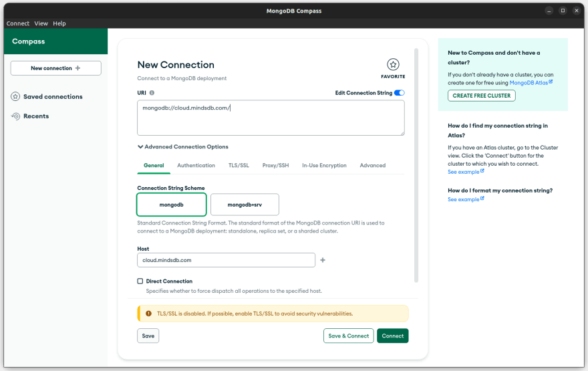Click the New Connection heading
The image size is (588, 371).
point(176,65)
